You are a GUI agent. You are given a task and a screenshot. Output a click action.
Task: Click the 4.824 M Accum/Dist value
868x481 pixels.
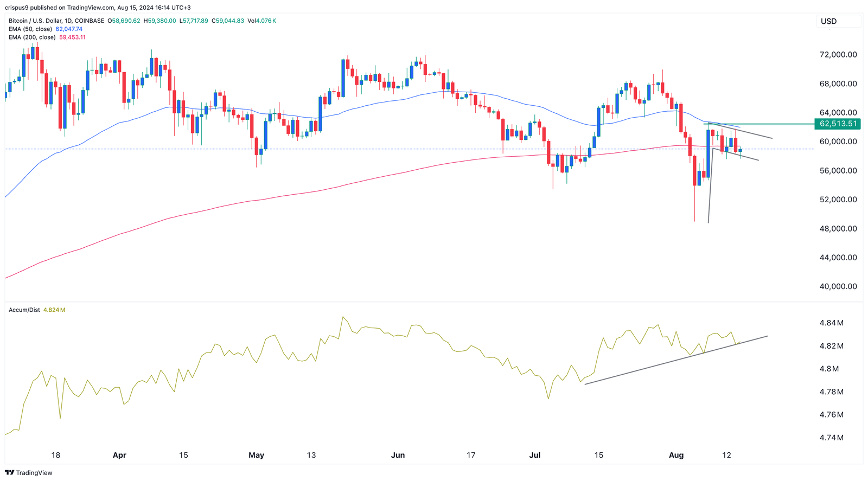[54, 310]
